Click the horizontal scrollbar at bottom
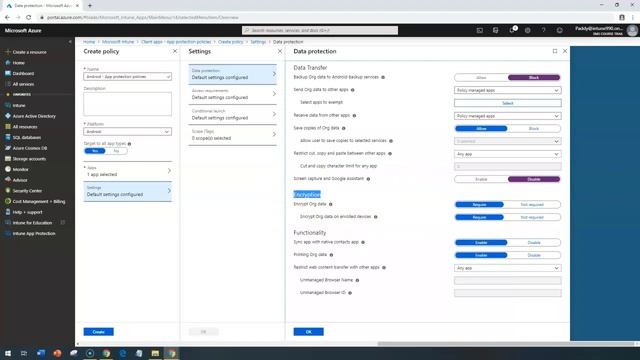This screenshot has height=360, width=640. pyautogui.click(x=506, y=344)
